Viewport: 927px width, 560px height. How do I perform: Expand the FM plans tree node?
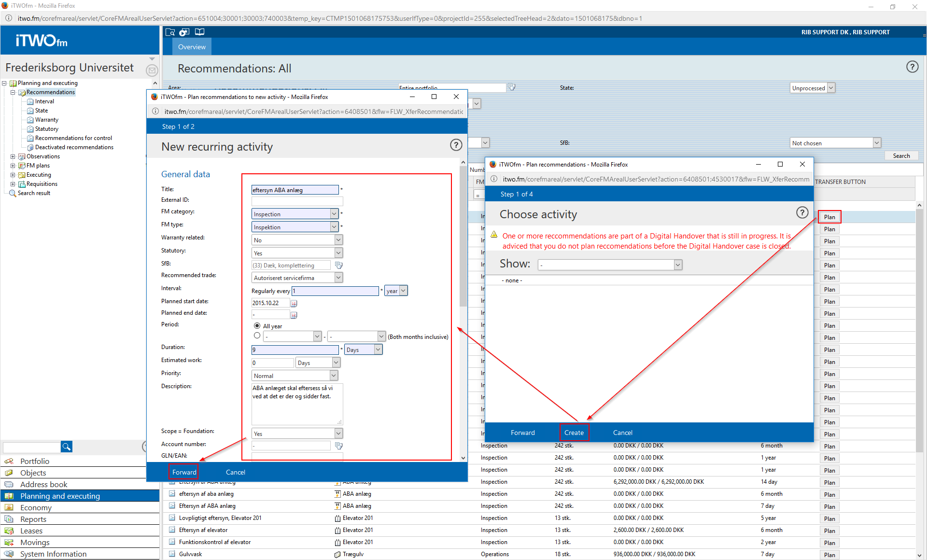click(x=13, y=166)
